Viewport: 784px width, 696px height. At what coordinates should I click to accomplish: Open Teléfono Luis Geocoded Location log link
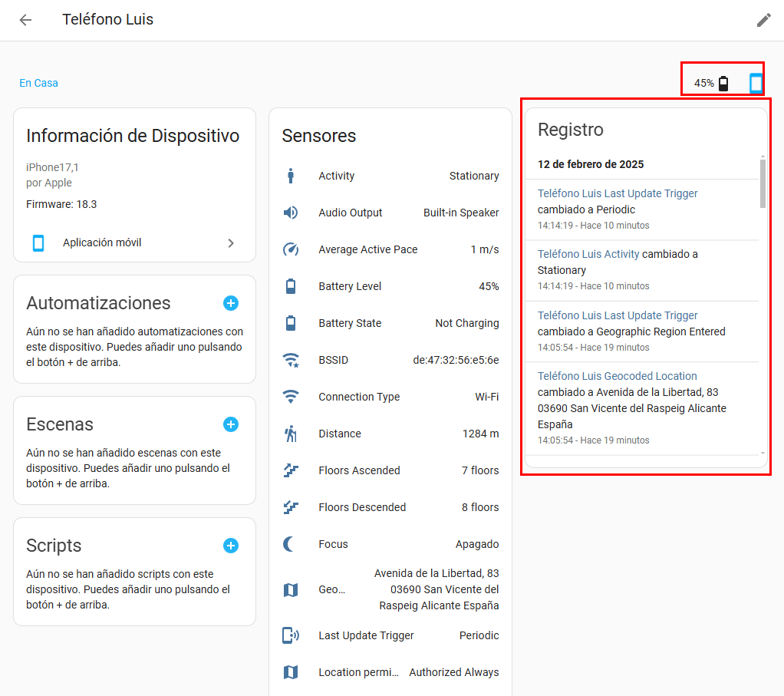(x=617, y=376)
